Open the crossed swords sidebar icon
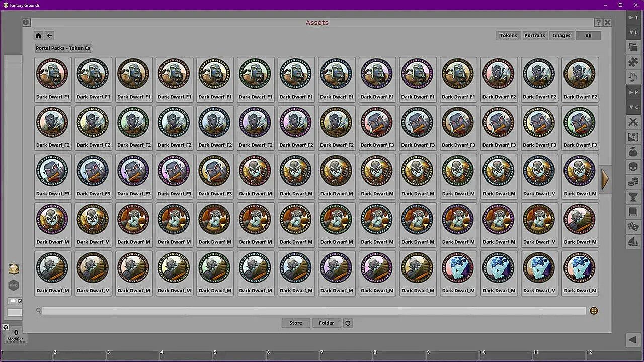 [633, 122]
